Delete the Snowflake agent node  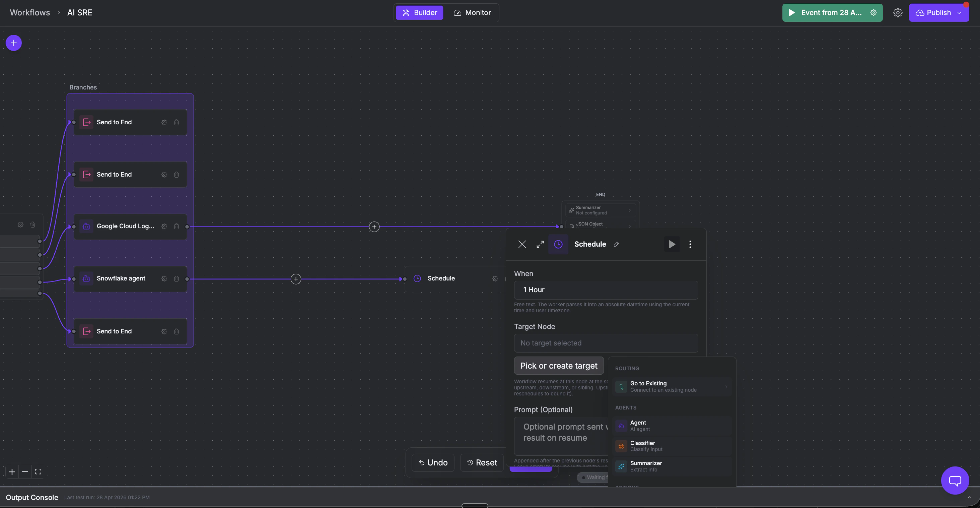click(x=177, y=278)
